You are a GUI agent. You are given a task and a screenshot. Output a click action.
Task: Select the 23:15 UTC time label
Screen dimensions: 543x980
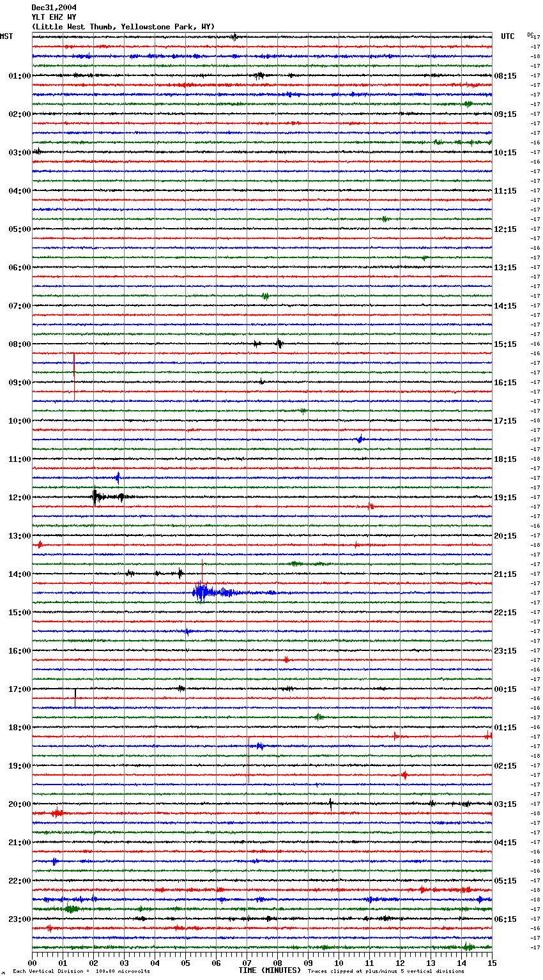coord(505,651)
